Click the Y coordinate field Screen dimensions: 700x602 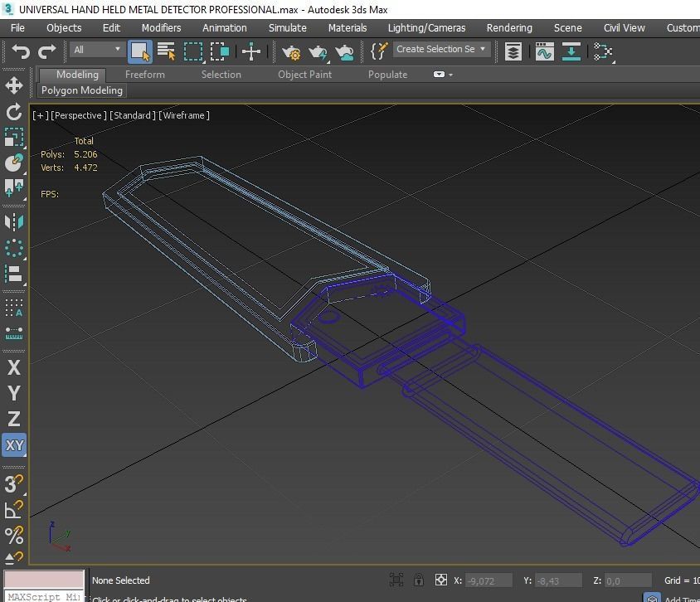click(558, 580)
